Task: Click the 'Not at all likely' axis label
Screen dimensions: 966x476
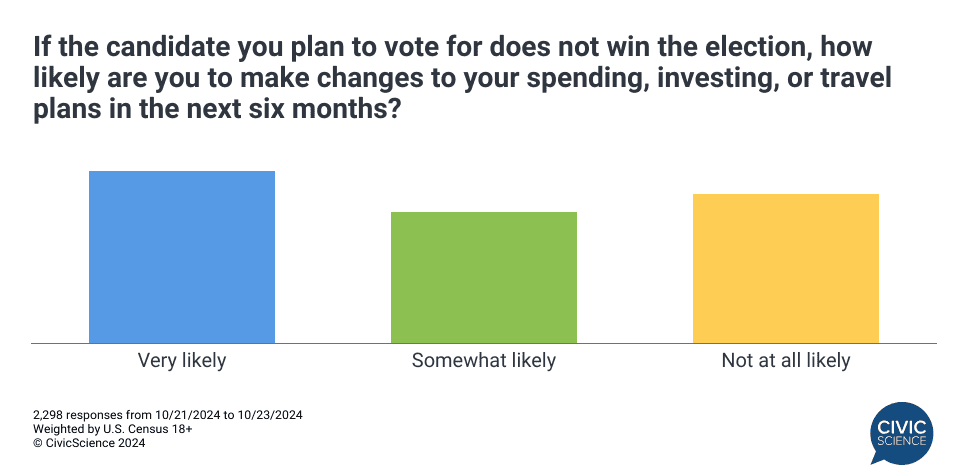Action: pos(785,360)
